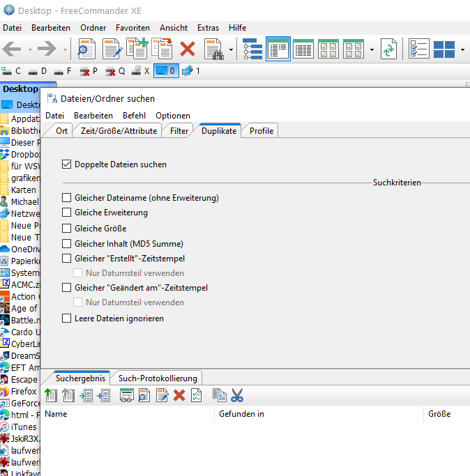This screenshot has width=470, height=476.
Task: Click the red X delete icon in main toolbar
Action: tap(188, 49)
